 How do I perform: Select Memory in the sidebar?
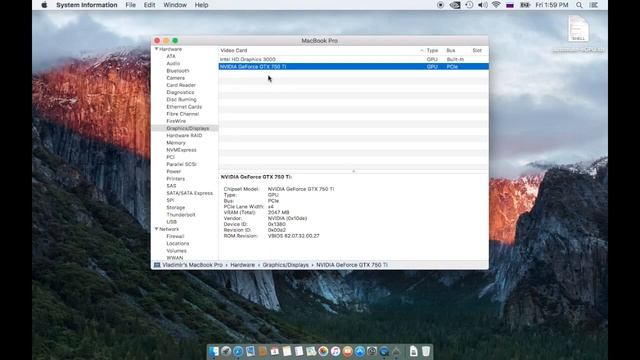tap(176, 143)
